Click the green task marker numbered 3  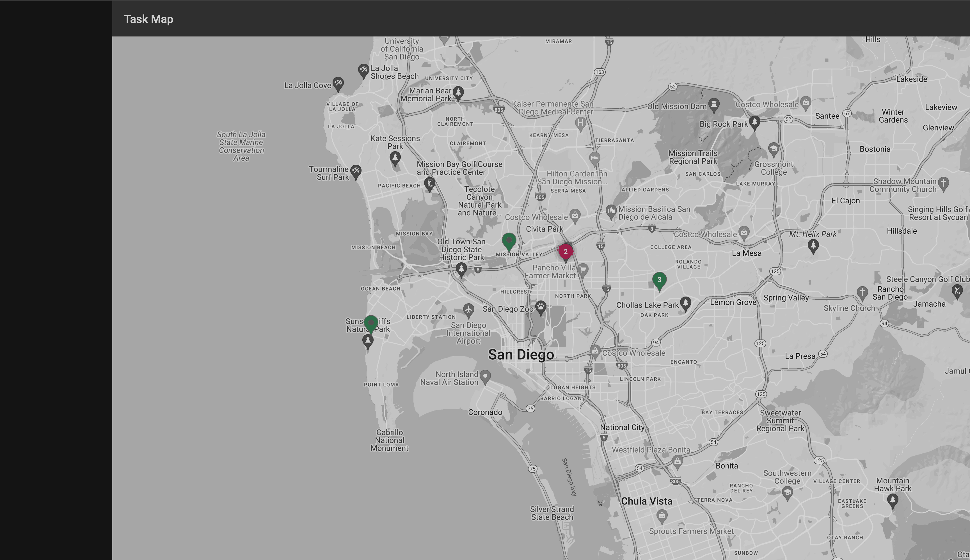click(x=659, y=280)
